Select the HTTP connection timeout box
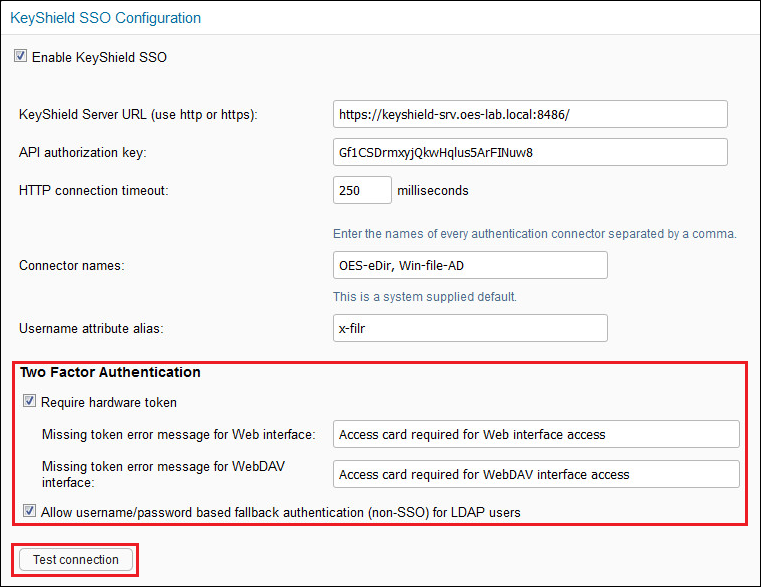 coord(361,190)
